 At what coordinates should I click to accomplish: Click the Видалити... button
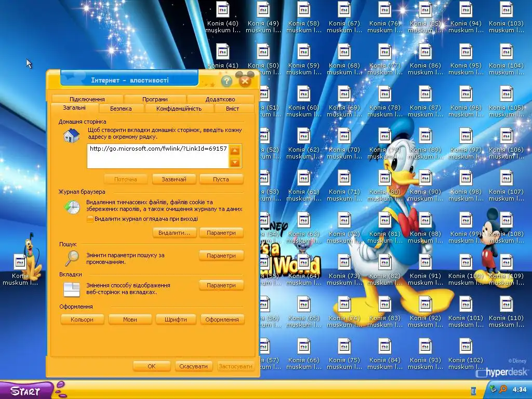click(175, 233)
